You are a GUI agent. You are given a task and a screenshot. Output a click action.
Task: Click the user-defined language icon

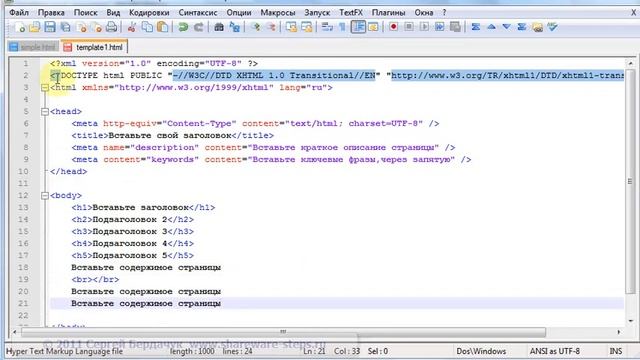[373, 27]
